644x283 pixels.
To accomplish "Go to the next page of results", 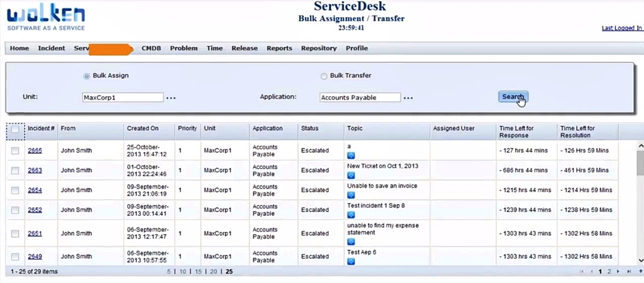I will click(x=619, y=272).
